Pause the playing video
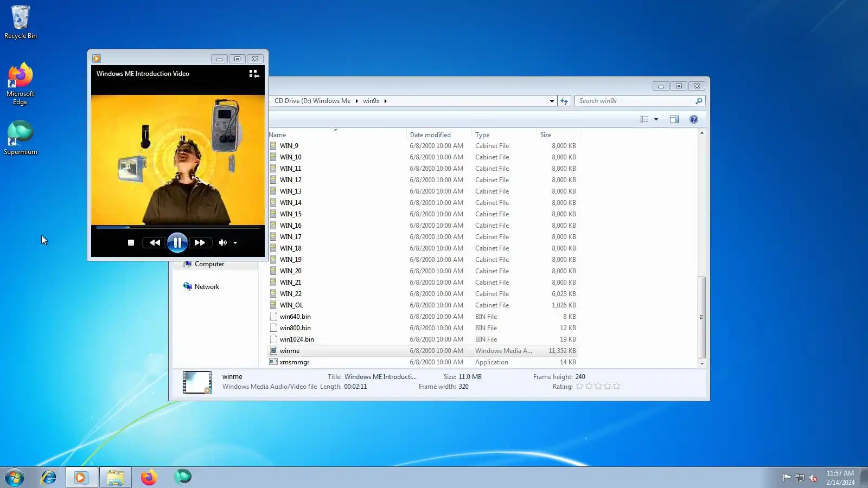Screen dimensions: 868x488 [177, 242]
